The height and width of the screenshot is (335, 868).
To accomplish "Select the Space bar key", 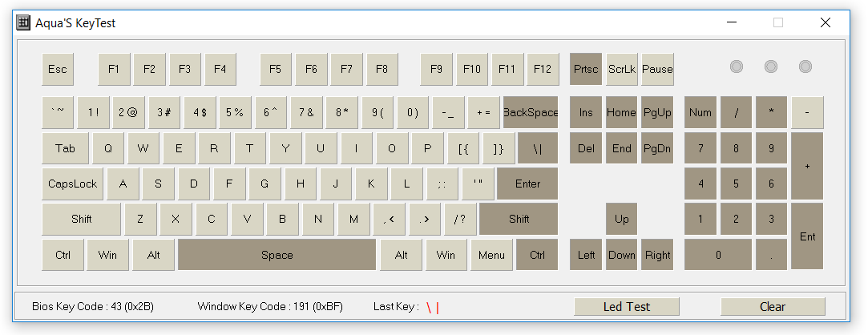I will (x=277, y=255).
